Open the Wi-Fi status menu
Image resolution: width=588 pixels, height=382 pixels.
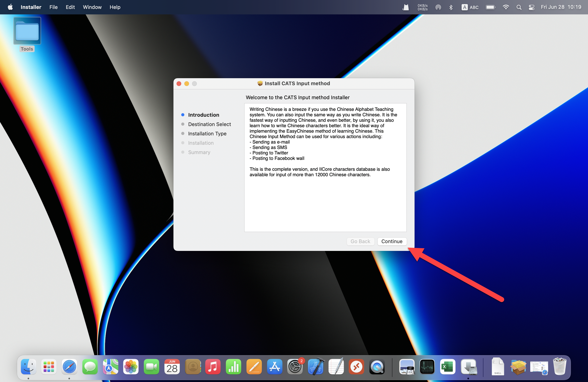pyautogui.click(x=506, y=7)
